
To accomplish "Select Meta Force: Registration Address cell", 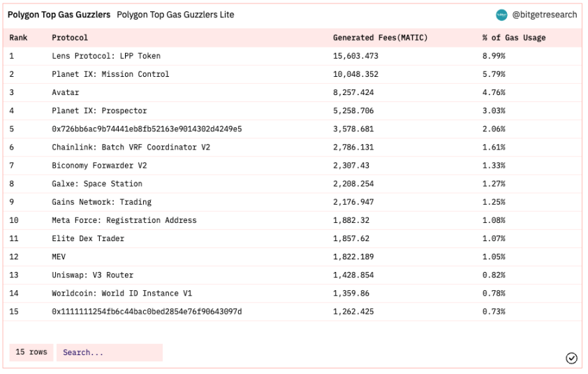I will [124, 220].
